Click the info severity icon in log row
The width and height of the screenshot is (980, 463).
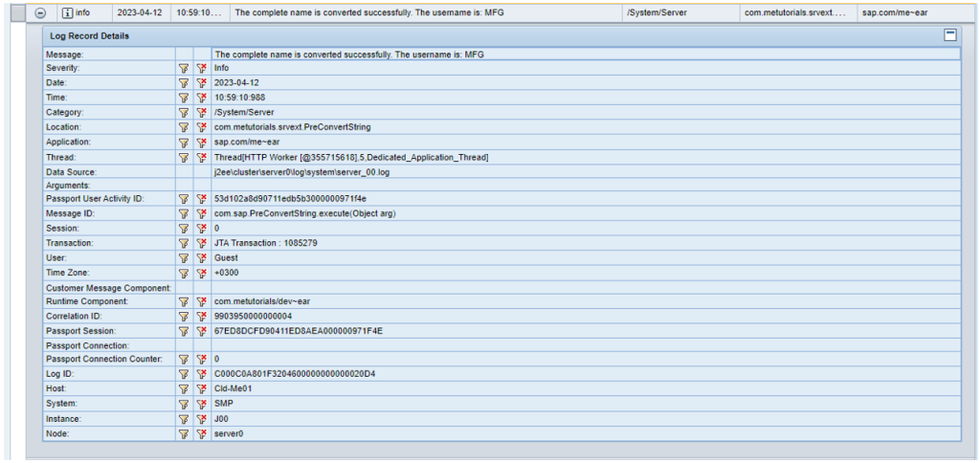pos(68,13)
